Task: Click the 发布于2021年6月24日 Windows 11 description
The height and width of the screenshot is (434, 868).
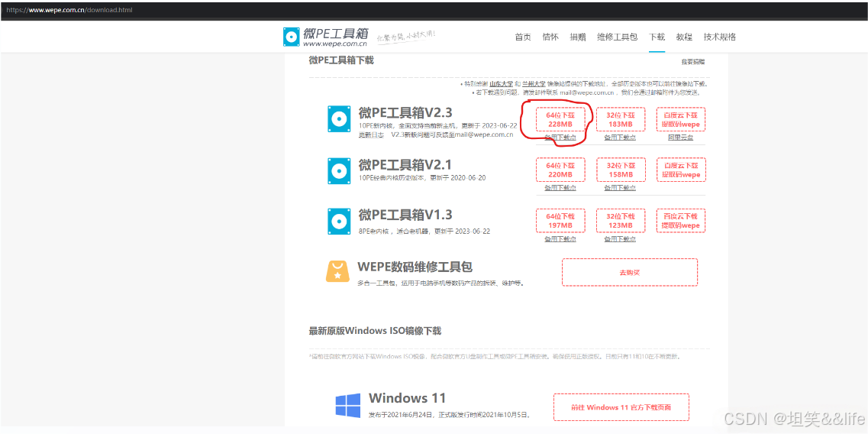Action: click(450, 414)
